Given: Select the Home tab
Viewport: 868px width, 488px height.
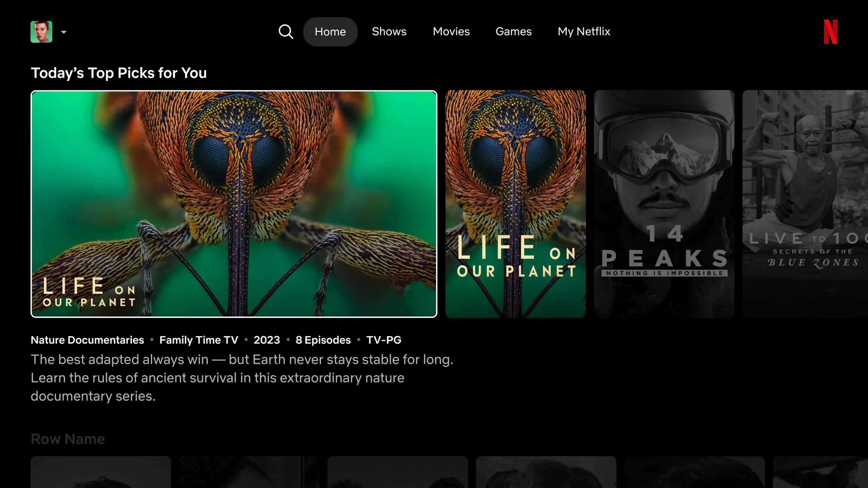Looking at the screenshot, I should [330, 32].
